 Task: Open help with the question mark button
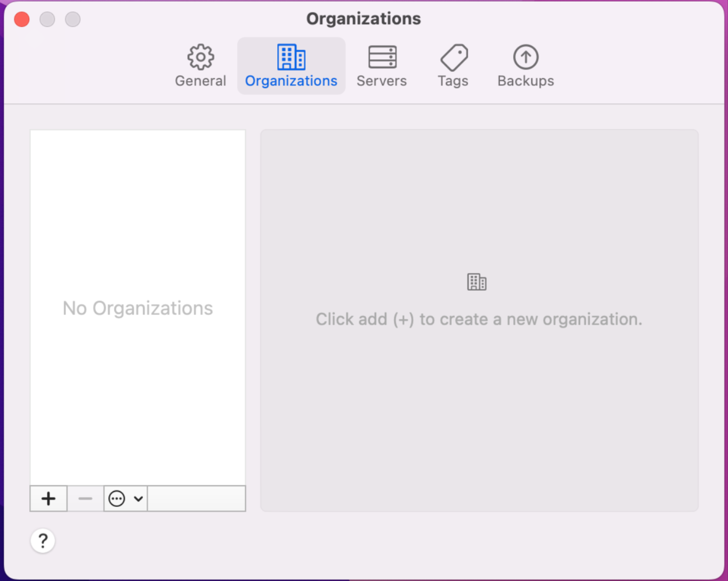click(43, 541)
